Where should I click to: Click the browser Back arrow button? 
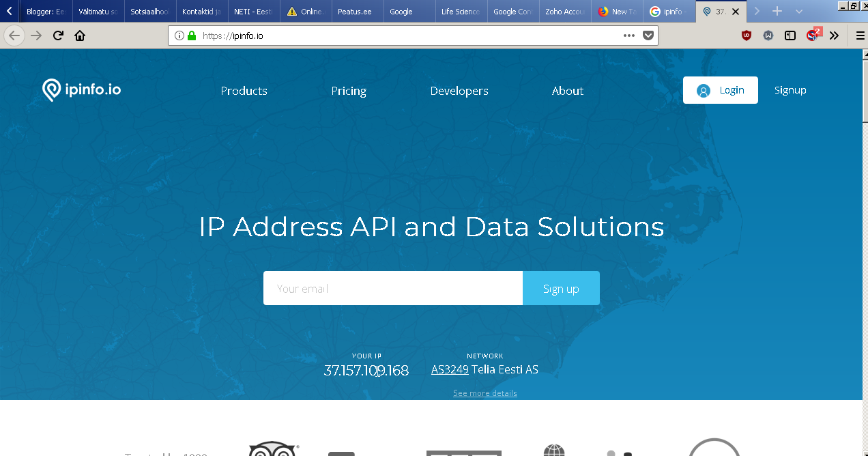coord(14,35)
